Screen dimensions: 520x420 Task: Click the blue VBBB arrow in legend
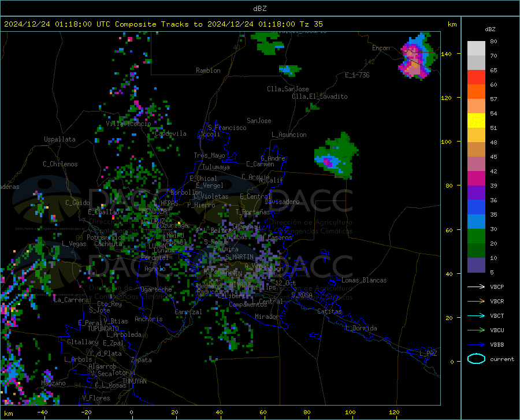(x=476, y=344)
